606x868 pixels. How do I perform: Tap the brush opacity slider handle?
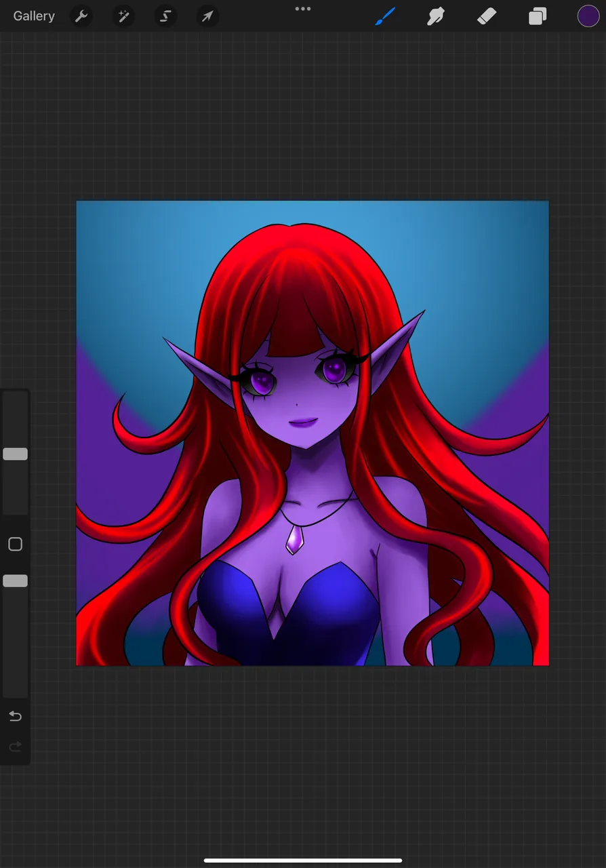point(15,580)
